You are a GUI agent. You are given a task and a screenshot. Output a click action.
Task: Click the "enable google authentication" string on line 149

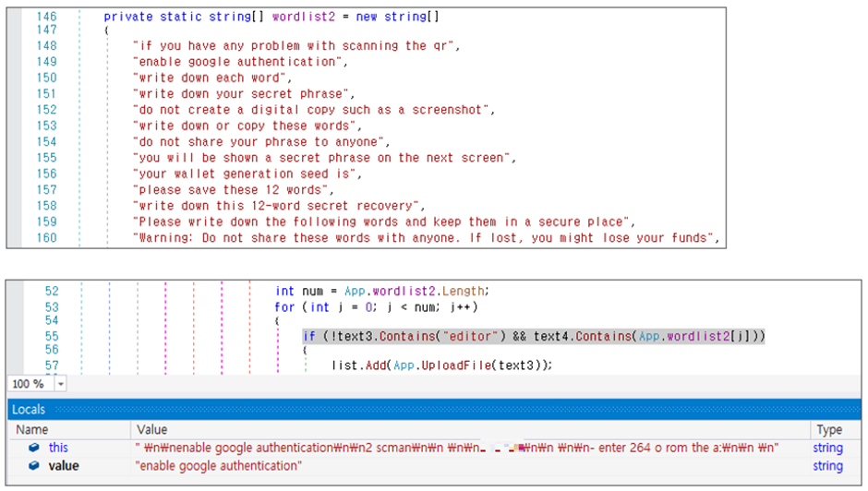pyautogui.click(x=237, y=62)
